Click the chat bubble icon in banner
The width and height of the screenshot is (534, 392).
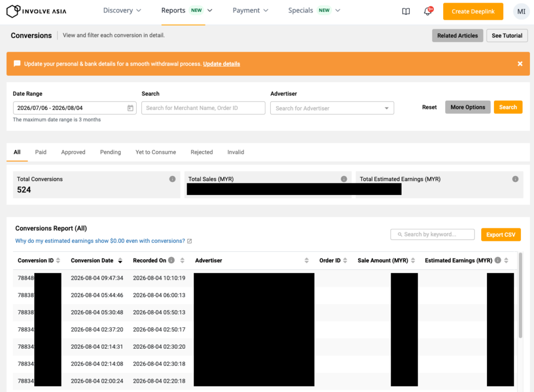17,64
